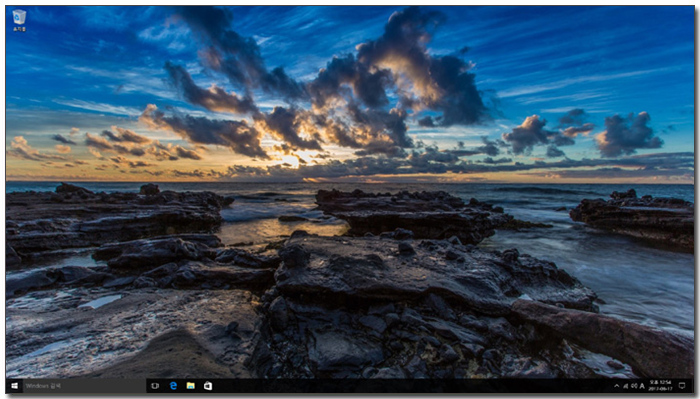700x399 pixels.
Task: Open the network status tray icon
Action: coord(625,386)
